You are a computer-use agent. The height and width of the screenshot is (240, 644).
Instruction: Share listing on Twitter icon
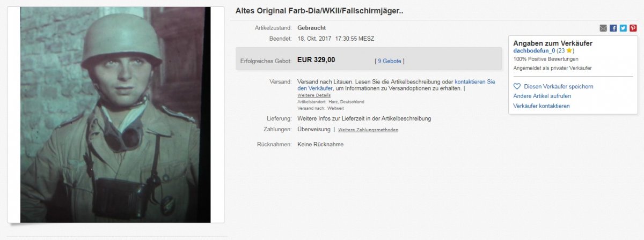point(623,28)
